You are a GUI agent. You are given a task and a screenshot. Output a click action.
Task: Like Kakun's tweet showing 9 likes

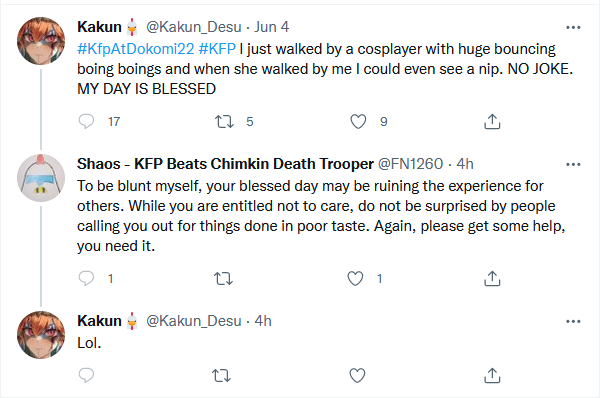pos(358,121)
